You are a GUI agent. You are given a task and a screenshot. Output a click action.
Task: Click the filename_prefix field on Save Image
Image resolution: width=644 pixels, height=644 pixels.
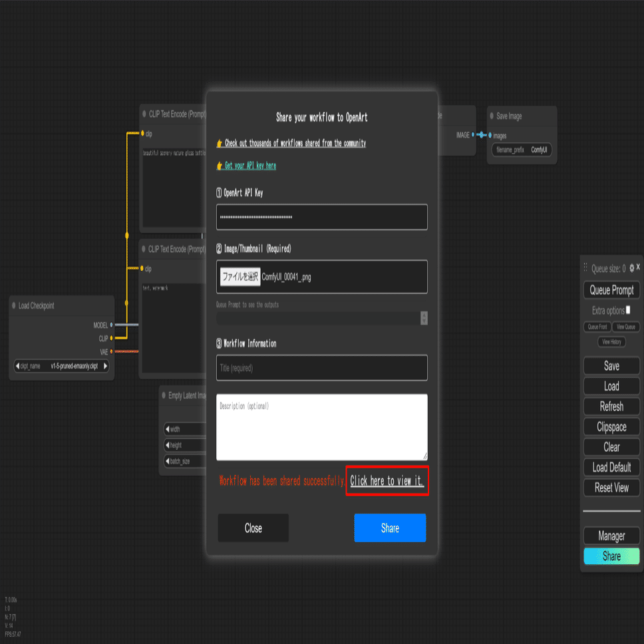522,150
